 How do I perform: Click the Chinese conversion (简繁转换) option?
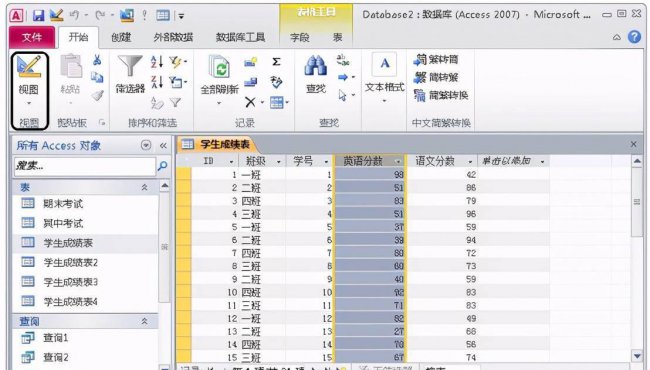[441, 95]
